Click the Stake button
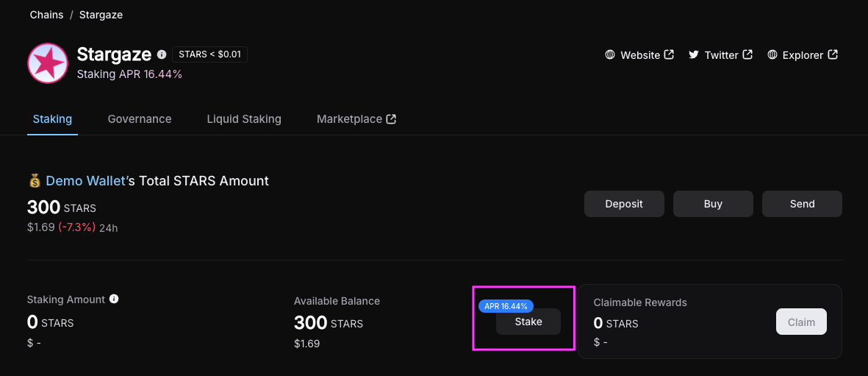 pos(528,322)
